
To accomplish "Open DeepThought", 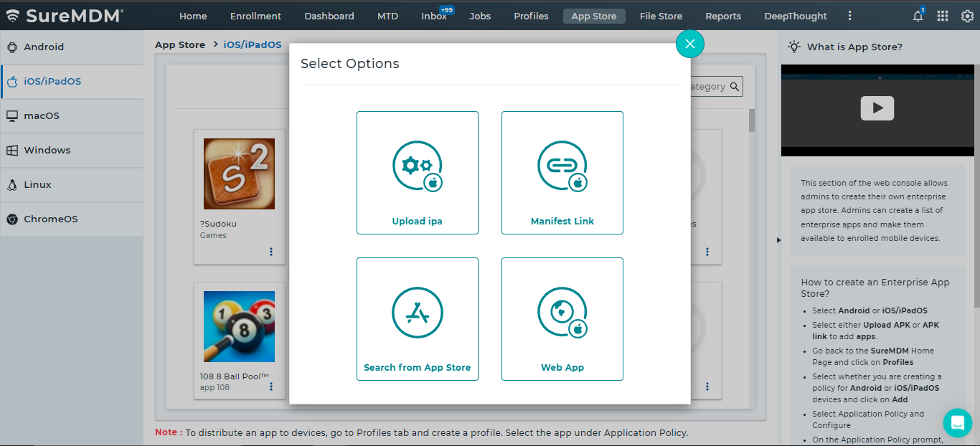I will (x=796, y=16).
